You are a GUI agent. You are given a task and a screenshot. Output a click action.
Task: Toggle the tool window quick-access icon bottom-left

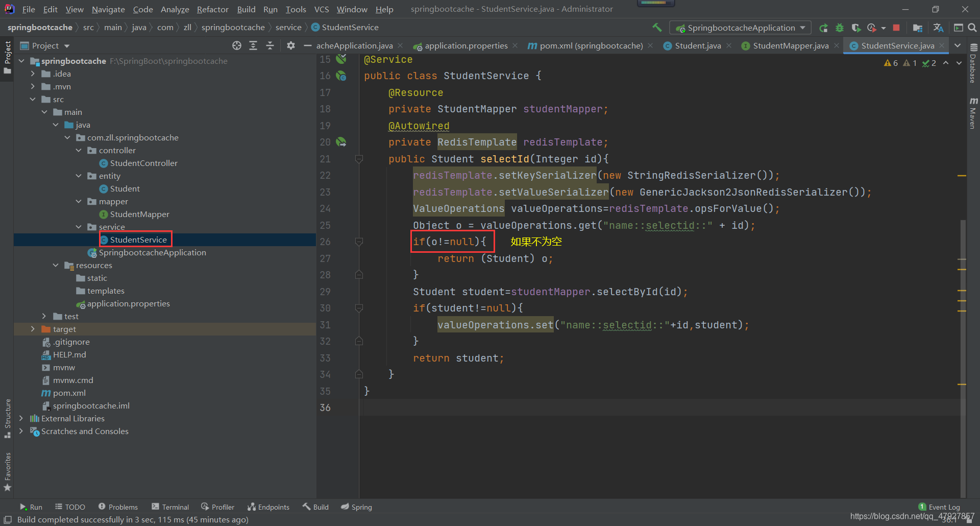click(8, 519)
